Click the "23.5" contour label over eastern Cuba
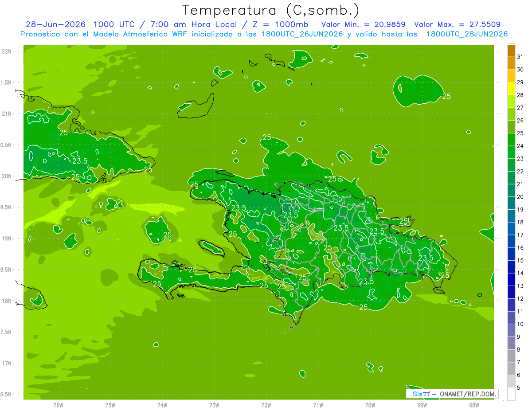 (x=80, y=161)
